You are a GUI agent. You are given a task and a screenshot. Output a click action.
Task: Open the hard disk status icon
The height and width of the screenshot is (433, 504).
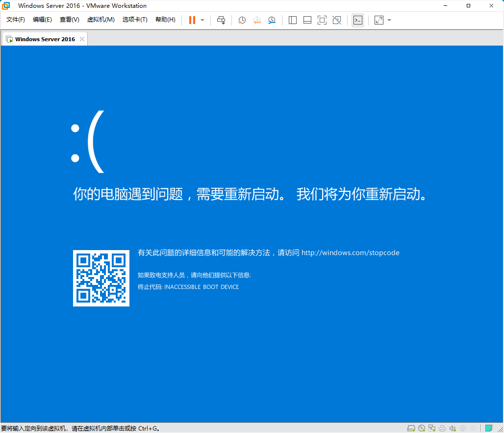[412, 428]
